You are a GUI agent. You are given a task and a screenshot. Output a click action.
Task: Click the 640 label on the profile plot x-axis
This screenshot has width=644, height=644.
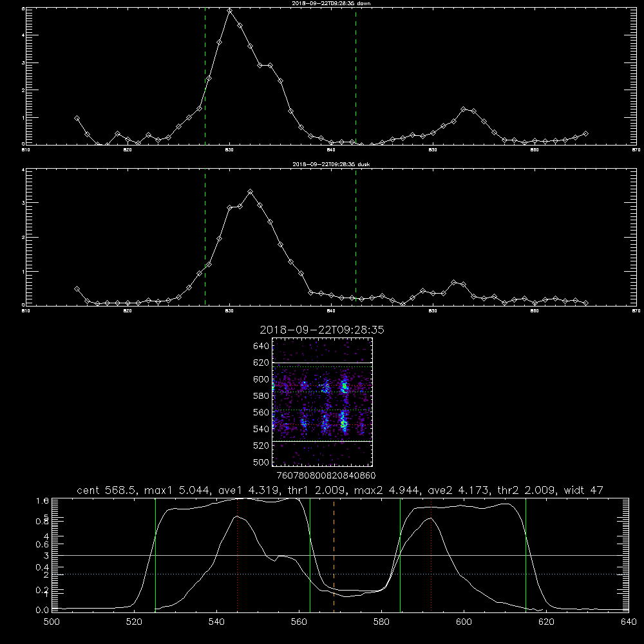629,622
